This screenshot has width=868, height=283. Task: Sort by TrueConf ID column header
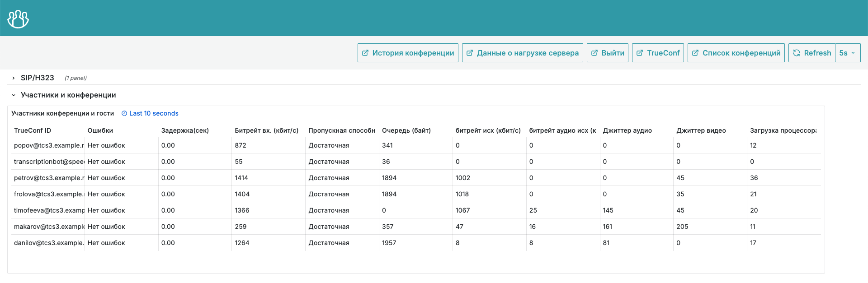33,130
